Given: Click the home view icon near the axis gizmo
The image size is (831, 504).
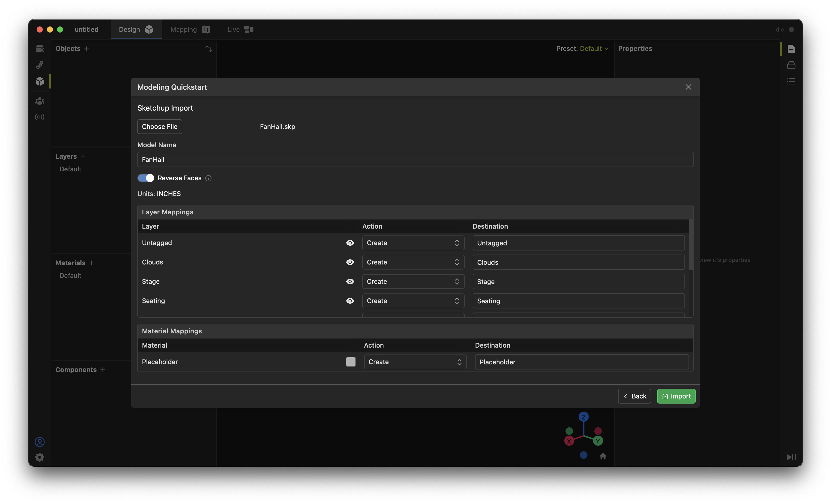Looking at the screenshot, I should [x=603, y=456].
